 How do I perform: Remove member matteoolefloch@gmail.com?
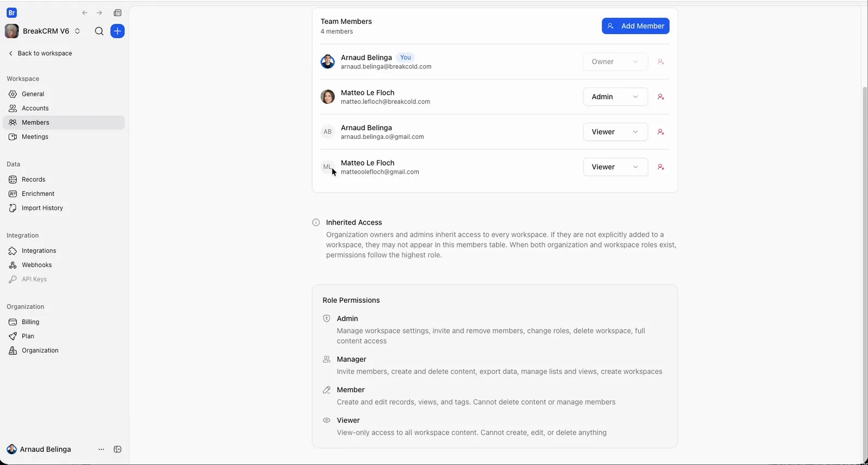point(661,167)
